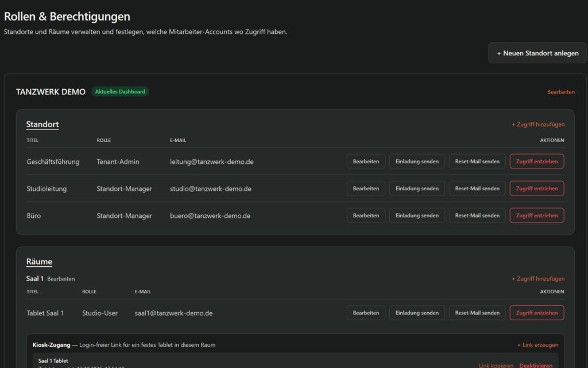The image size is (588, 368).
Task: Deactivate the Saal 1 Tablet kiosk link
Action: coord(536,365)
